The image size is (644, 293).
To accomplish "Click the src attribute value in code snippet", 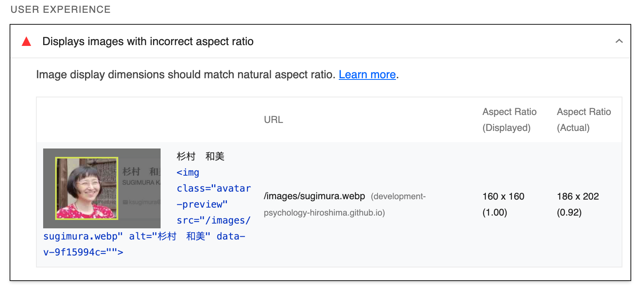I will pyautogui.click(x=215, y=220).
